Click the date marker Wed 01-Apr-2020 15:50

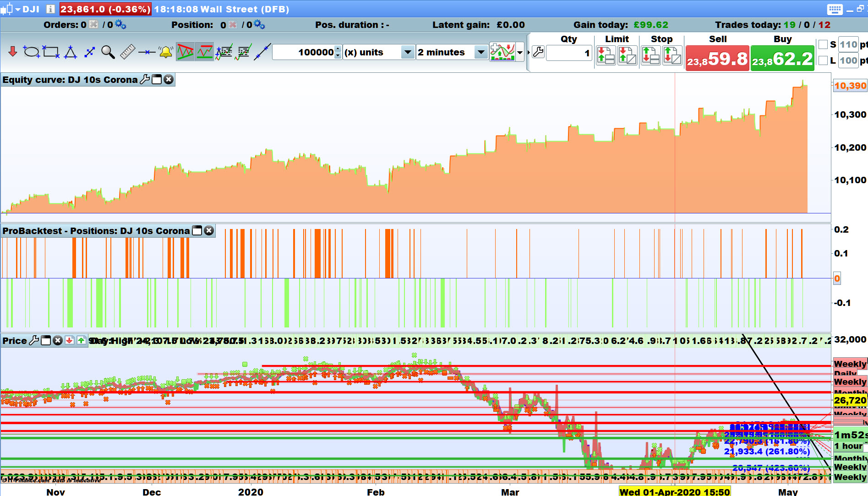point(675,491)
